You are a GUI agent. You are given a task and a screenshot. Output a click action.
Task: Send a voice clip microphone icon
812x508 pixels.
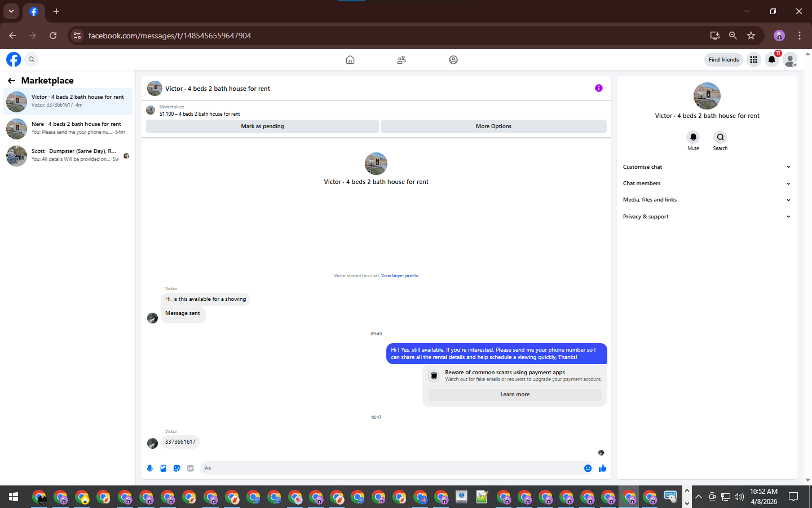click(x=150, y=468)
